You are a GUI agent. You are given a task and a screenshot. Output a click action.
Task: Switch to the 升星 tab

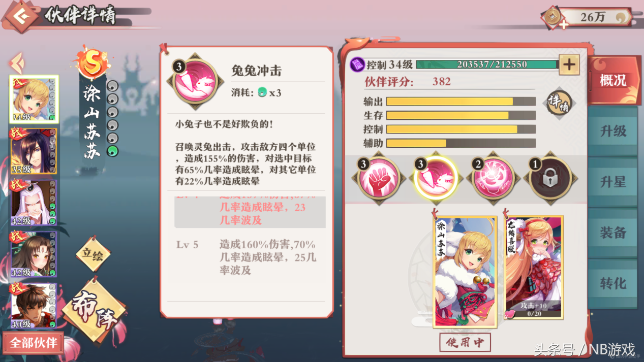[x=613, y=182]
